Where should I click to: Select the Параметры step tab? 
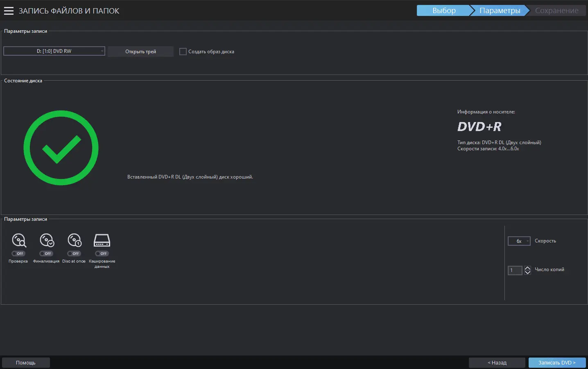pos(500,11)
